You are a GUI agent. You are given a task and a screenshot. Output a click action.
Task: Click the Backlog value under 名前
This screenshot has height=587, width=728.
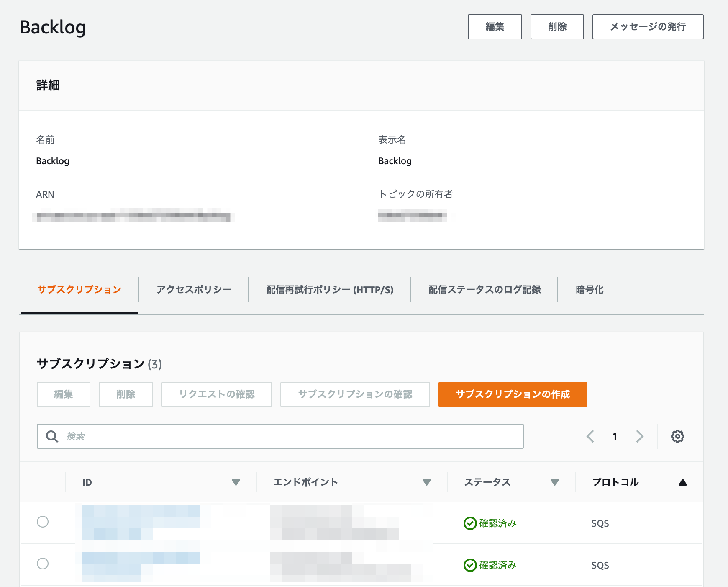[53, 161]
